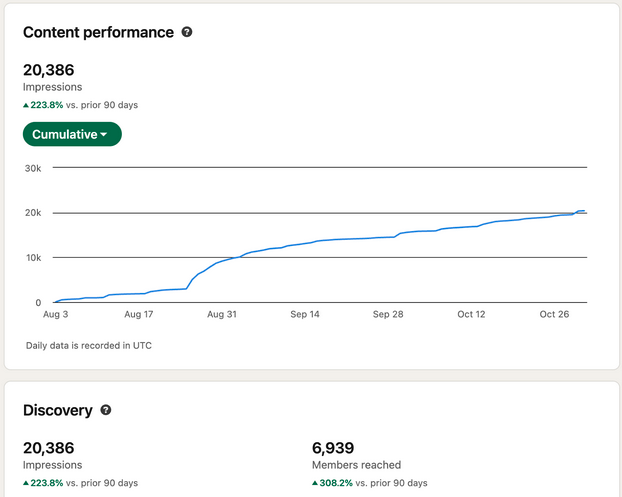Click the help icon next to Discovery

106,410
